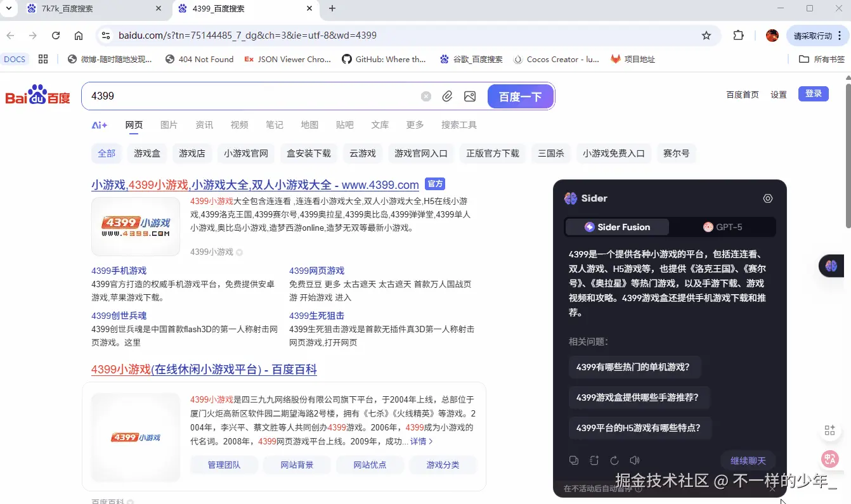This screenshot has height=504, width=851.
Task: Ask Sider about 4399 hot single-player games
Action: [635, 366]
